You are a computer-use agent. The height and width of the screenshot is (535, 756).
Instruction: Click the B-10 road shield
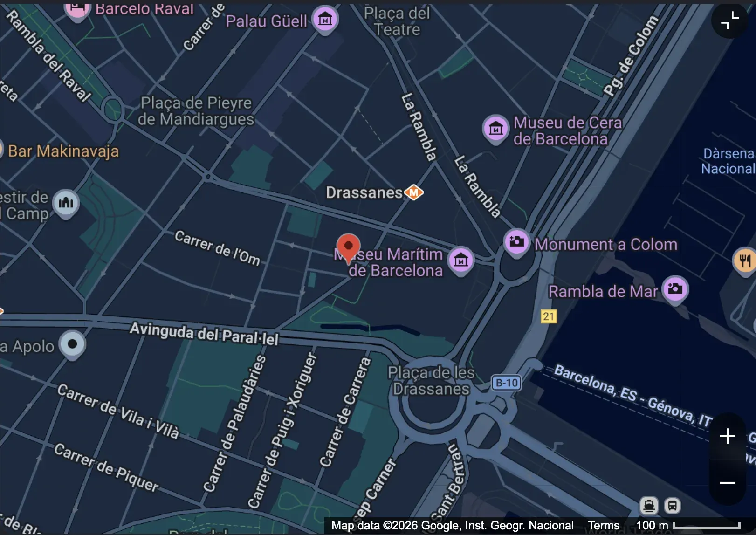tap(506, 383)
